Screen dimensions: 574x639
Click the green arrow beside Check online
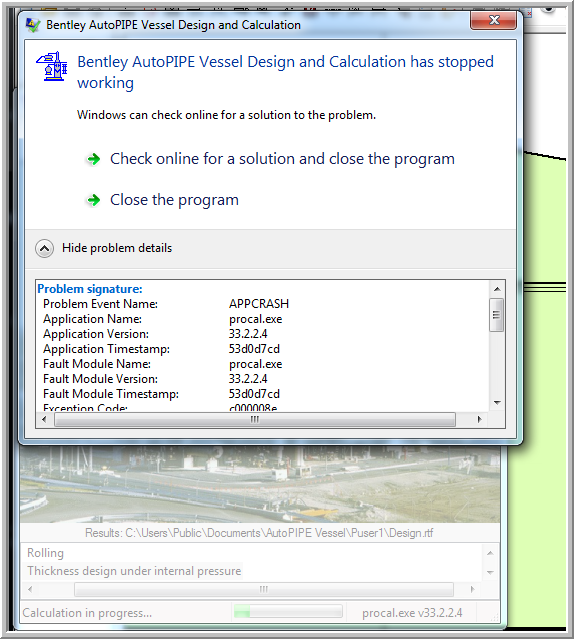(94, 159)
